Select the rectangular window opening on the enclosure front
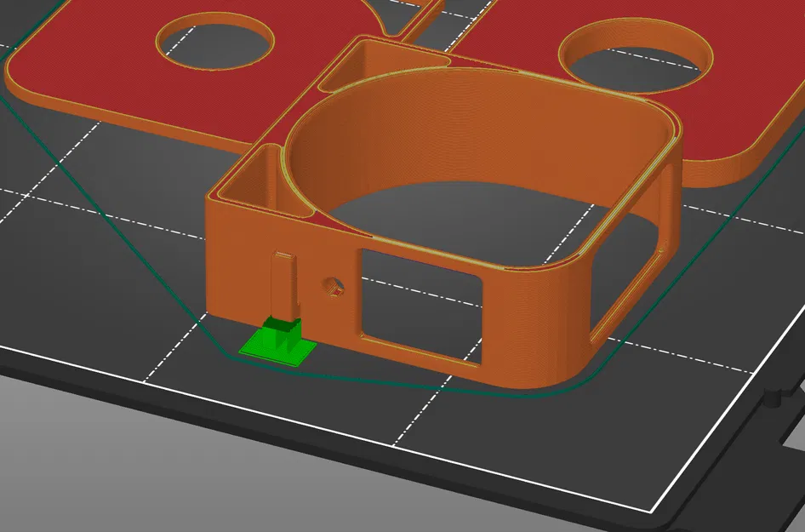The height and width of the screenshot is (532, 805). tap(421, 302)
